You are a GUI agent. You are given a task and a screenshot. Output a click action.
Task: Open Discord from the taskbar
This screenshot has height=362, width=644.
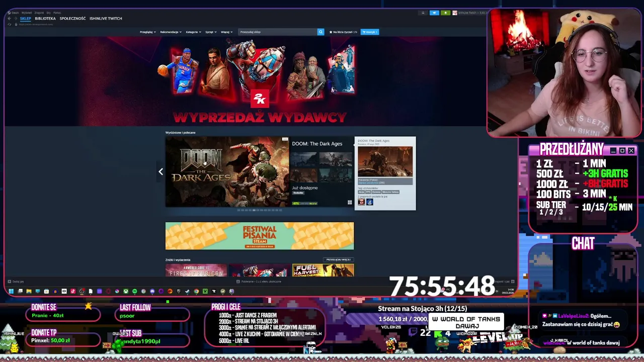[x=152, y=291]
